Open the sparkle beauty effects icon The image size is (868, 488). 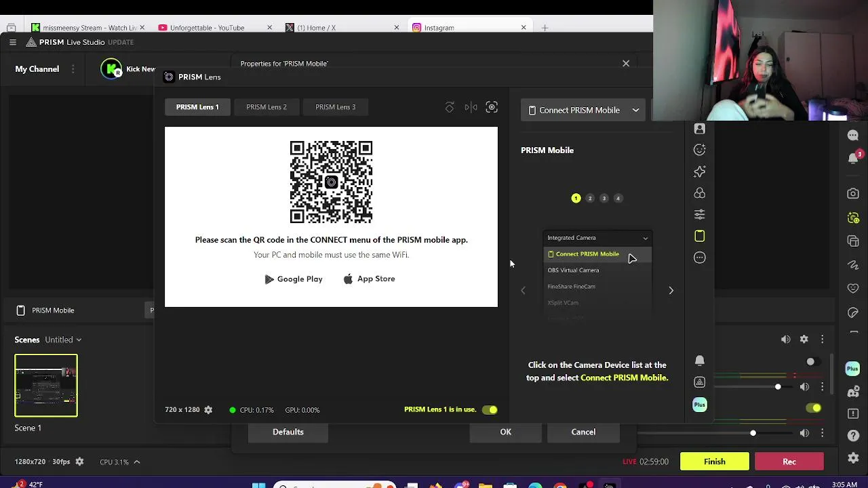pos(700,171)
